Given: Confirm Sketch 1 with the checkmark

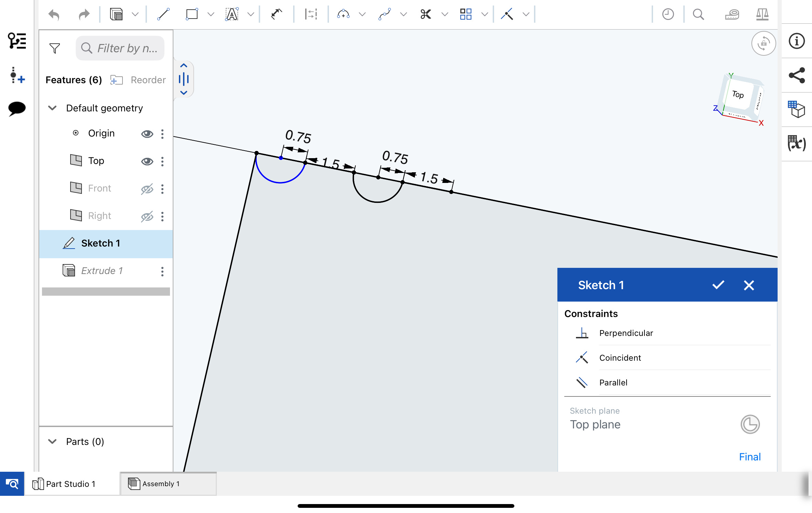Looking at the screenshot, I should coord(718,285).
